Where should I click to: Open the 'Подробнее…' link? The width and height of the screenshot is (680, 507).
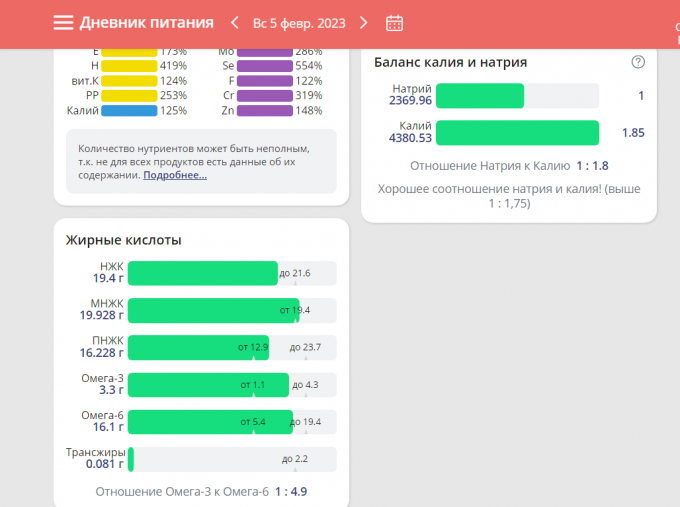click(x=175, y=175)
